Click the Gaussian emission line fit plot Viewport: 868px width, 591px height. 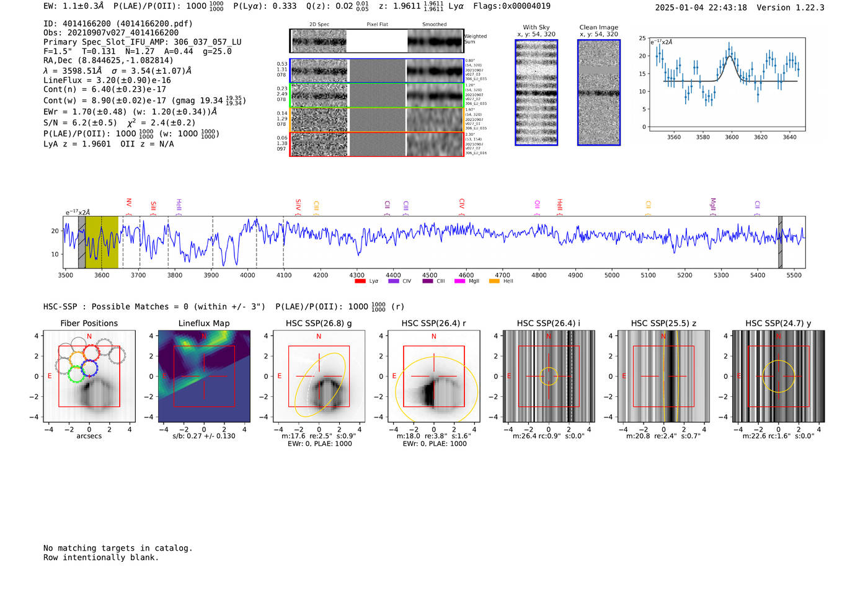click(727, 84)
